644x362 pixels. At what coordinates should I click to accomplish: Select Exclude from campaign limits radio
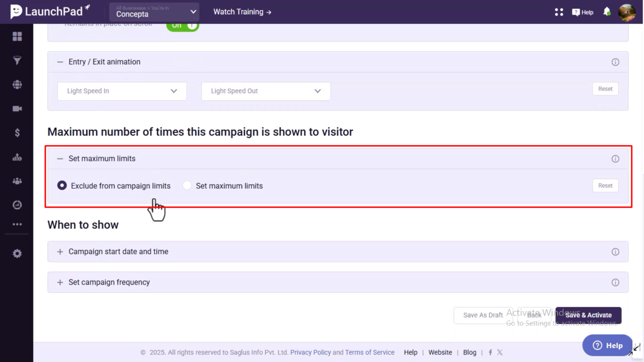coord(62,185)
